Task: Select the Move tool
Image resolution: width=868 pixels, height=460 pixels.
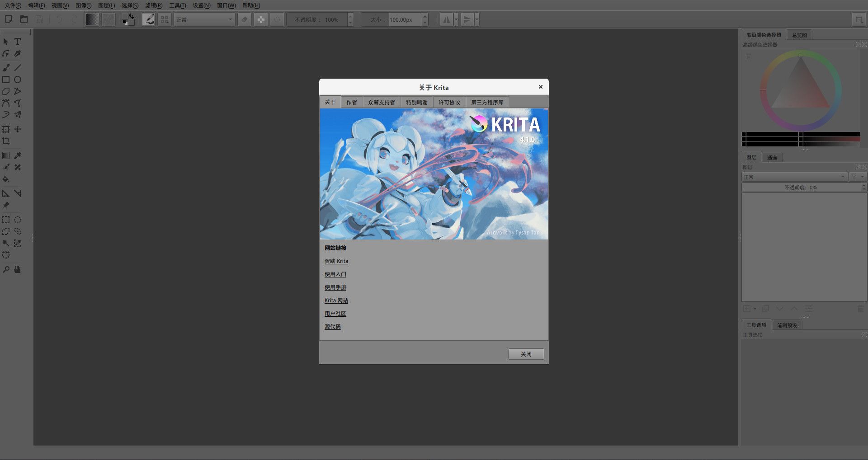Action: pyautogui.click(x=18, y=129)
